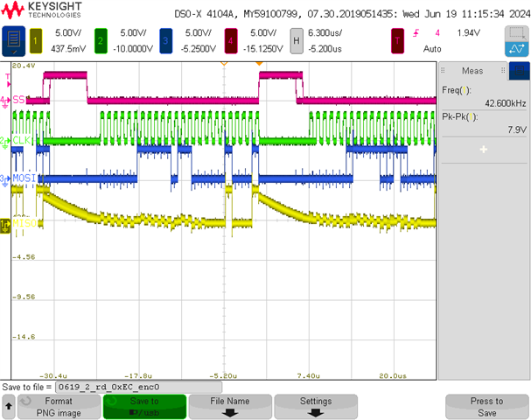Image resolution: width=531 pixels, height=420 pixels.
Task: Click channel 2 offset -10.0000V value
Action: [x=133, y=49]
